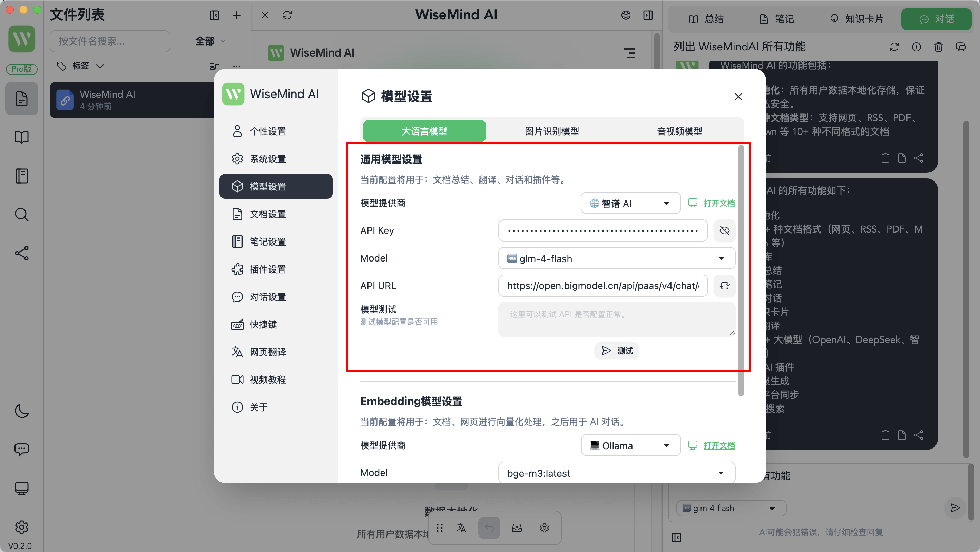Refresh the WiseMind AI page
Image resolution: width=980 pixels, height=552 pixels.
(x=287, y=15)
